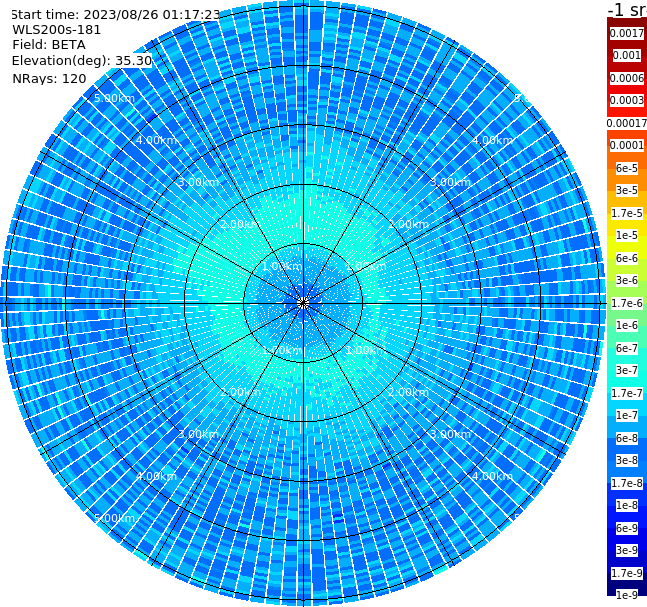This screenshot has width=647, height=607.
Task: Click the 3e-6 colorbar tick label
Action: pos(627,280)
